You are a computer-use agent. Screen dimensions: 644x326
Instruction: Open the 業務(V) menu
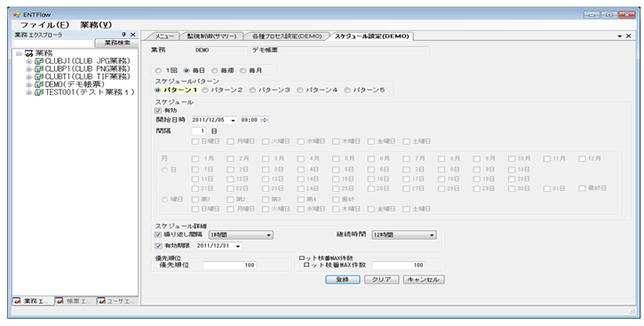[x=96, y=25]
